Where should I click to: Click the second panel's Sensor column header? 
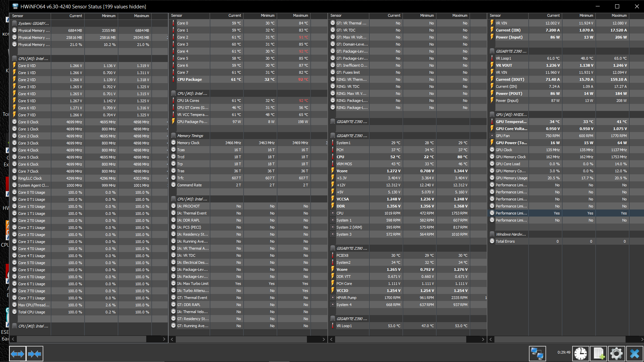coord(176,15)
